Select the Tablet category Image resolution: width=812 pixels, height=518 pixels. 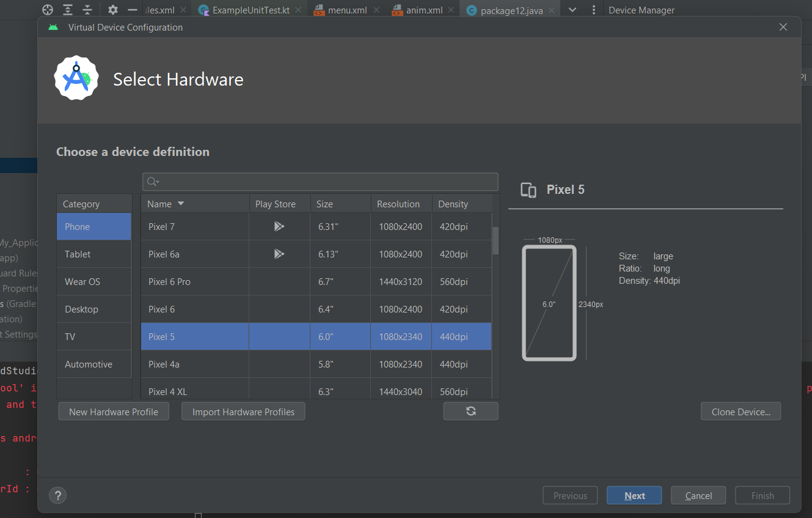[x=94, y=254]
